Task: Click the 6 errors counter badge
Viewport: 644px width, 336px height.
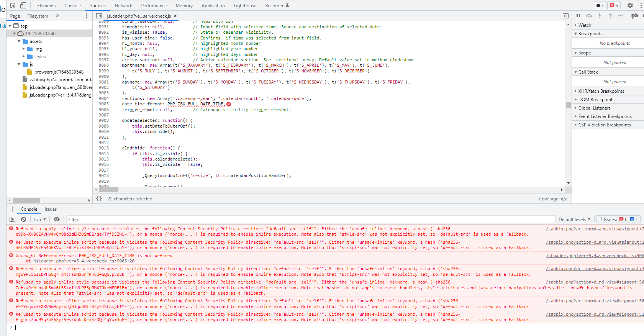Action: pyautogui.click(x=614, y=5)
